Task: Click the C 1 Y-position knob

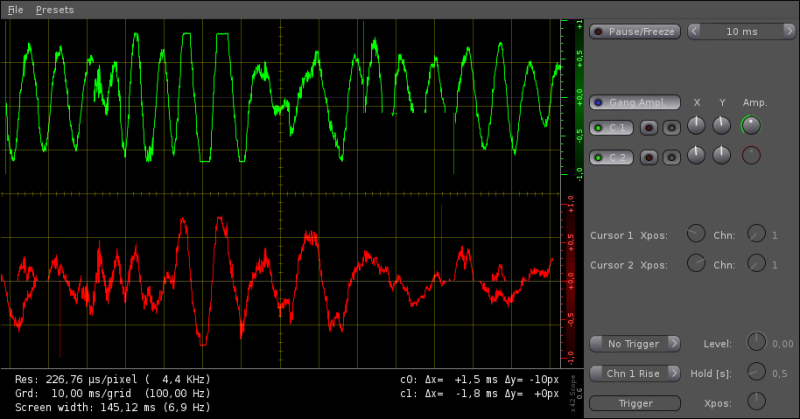Action: pos(721,126)
